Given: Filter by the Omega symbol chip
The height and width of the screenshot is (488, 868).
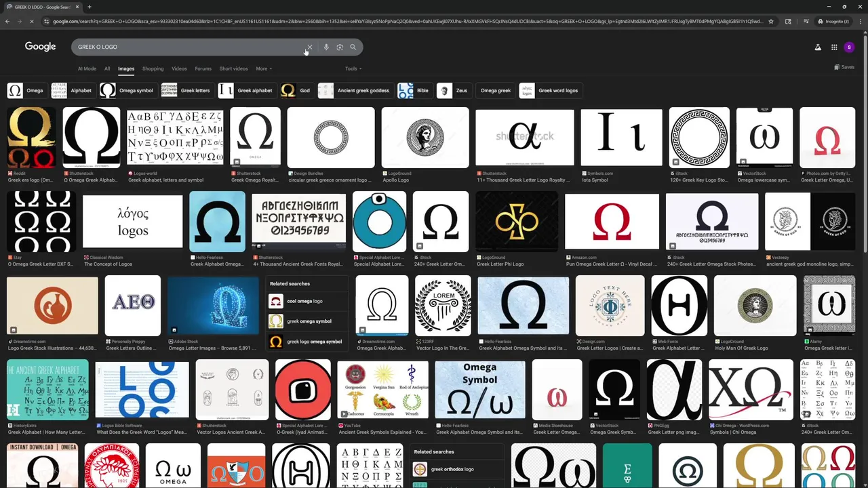Looking at the screenshot, I should [128, 90].
